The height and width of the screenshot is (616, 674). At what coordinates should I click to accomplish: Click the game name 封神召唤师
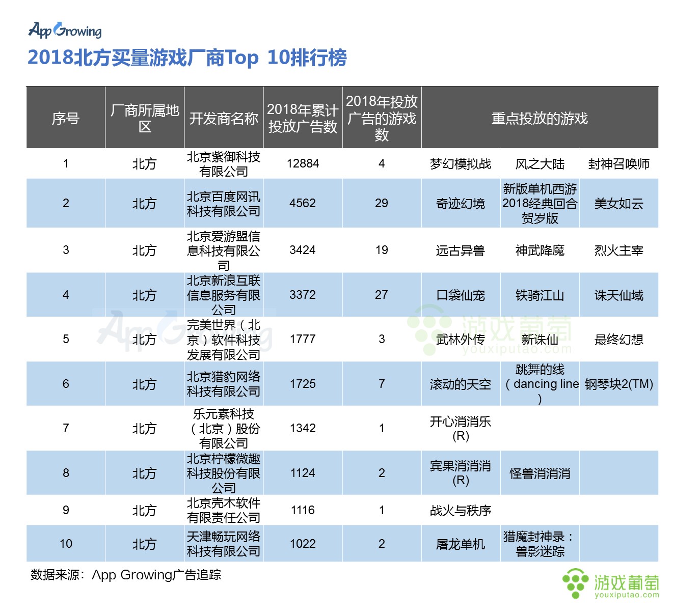(618, 164)
